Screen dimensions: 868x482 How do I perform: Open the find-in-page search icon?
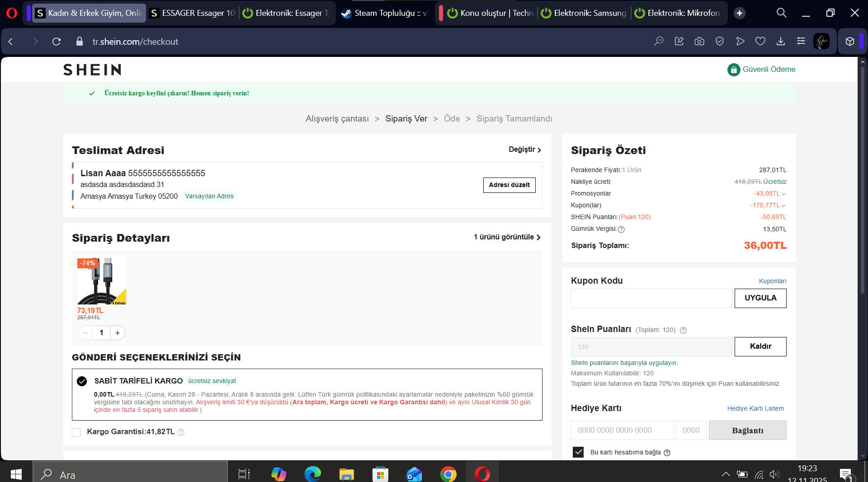pyautogui.click(x=659, y=42)
